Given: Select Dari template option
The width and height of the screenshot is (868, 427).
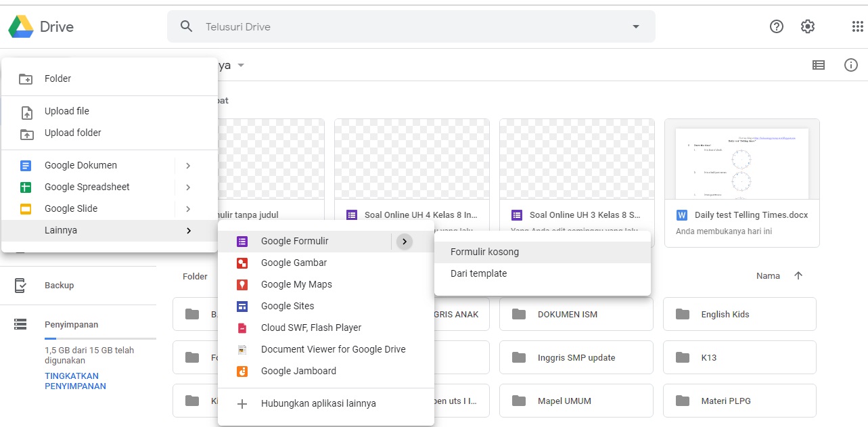Looking at the screenshot, I should pyautogui.click(x=478, y=273).
